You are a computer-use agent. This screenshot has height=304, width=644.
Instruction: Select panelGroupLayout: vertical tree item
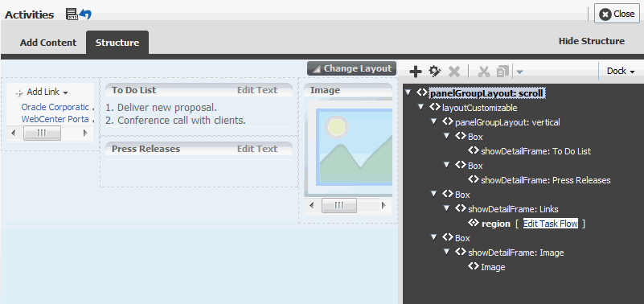(507, 122)
